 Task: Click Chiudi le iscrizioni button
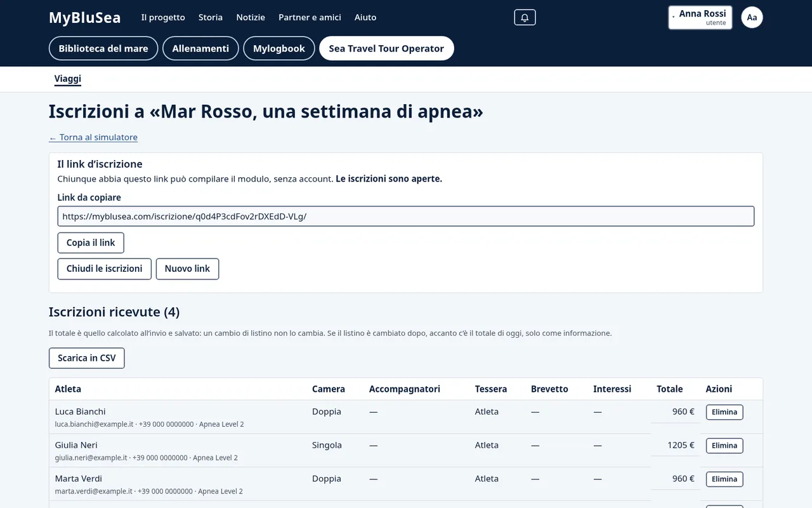pos(104,269)
